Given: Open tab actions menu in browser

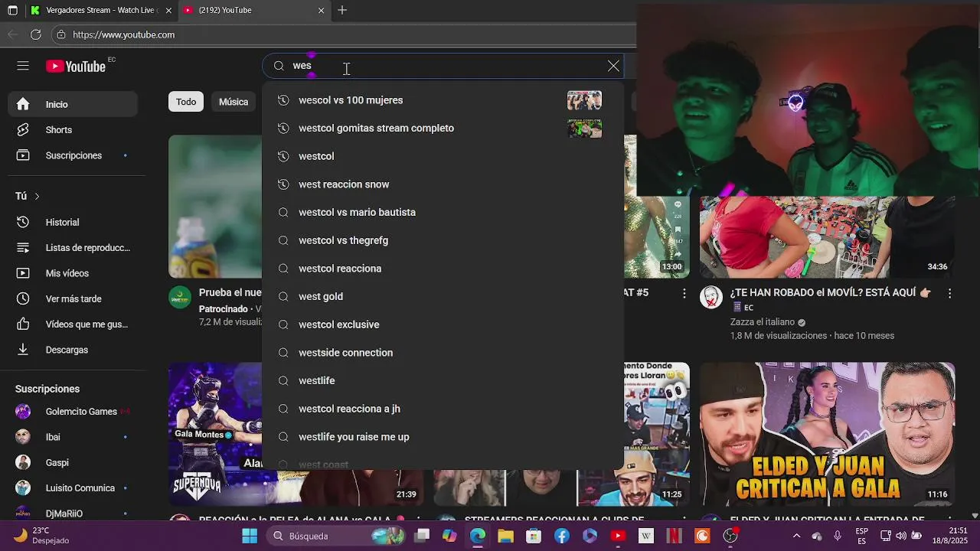Looking at the screenshot, I should [x=12, y=11].
